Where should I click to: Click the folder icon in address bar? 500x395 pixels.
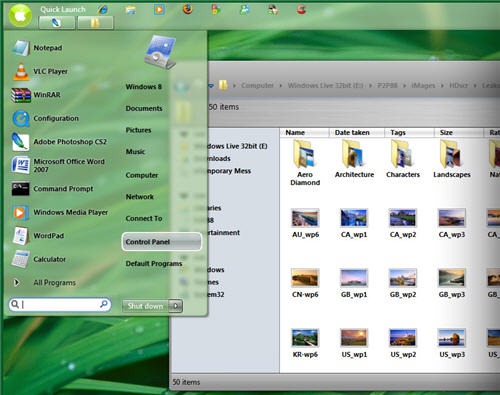(x=223, y=85)
